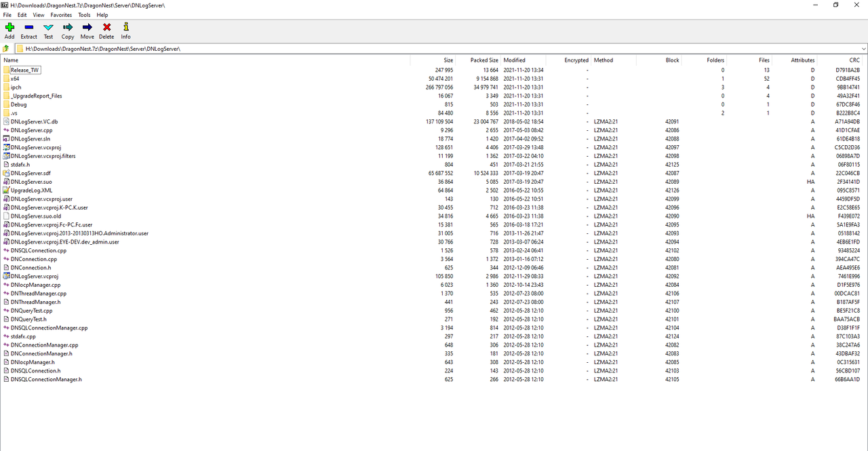868x451 pixels.
Task: Sort by the Encrypted column header
Action: [568, 60]
